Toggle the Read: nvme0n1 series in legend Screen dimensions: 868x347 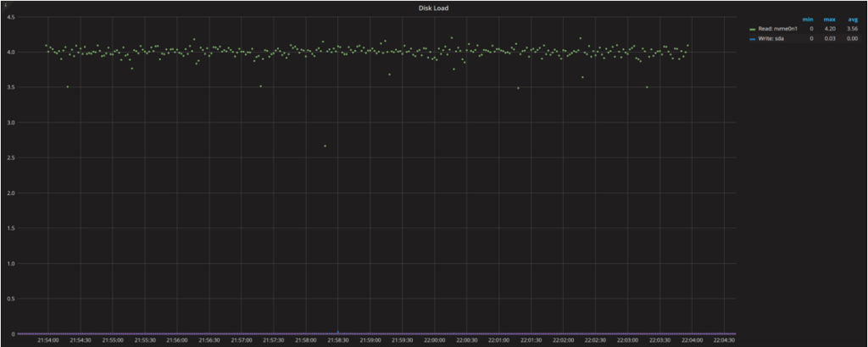tap(777, 29)
